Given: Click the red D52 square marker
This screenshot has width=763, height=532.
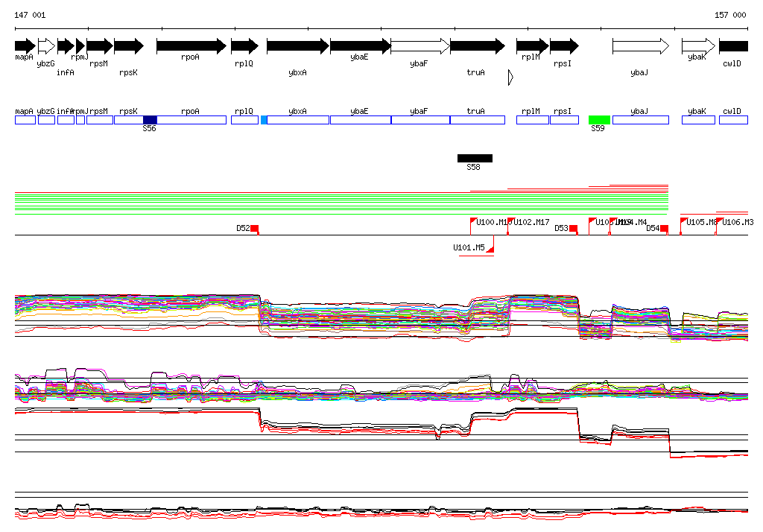Looking at the screenshot, I should pos(255,229).
